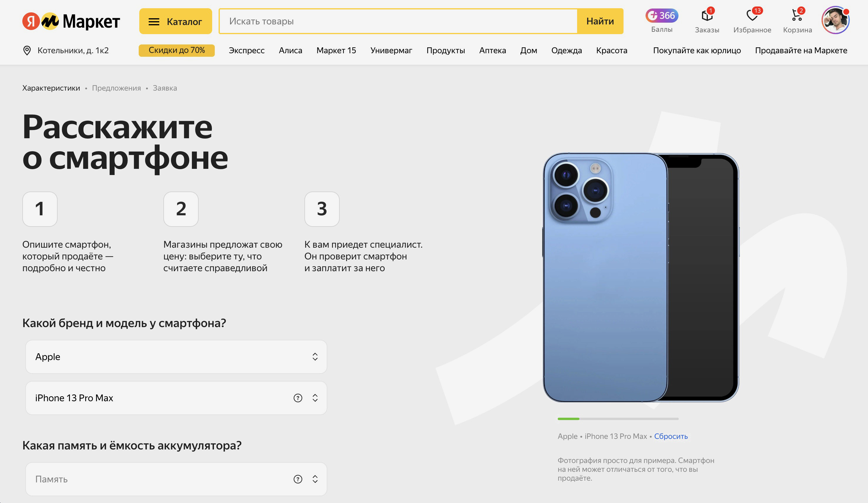Open the Заказы orders icon
Screen dimensions: 868x503
(707, 16)
